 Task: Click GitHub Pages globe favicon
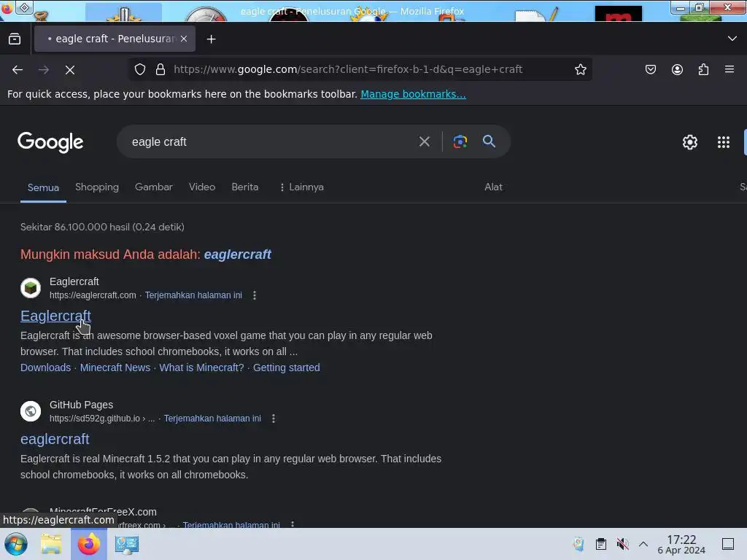(31, 411)
